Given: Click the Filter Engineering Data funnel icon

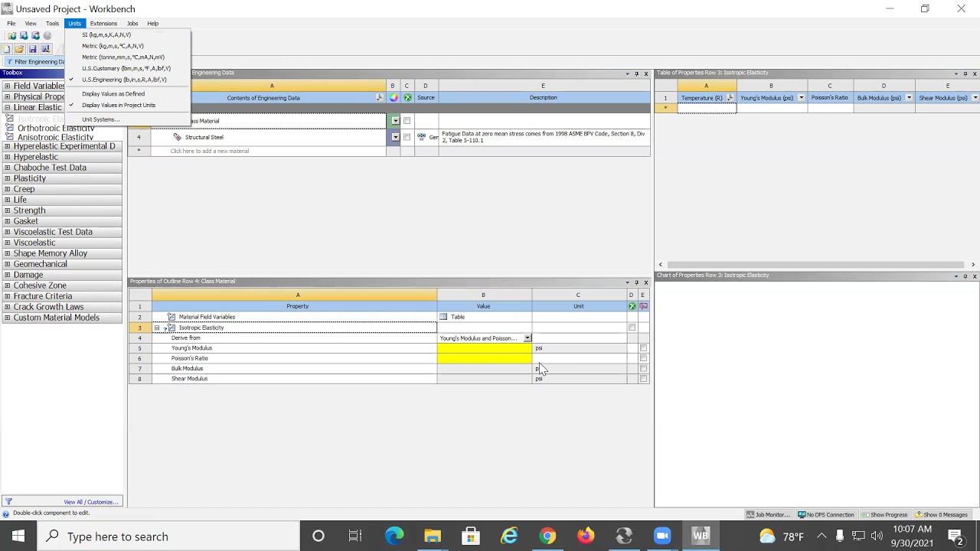Looking at the screenshot, I should coord(8,62).
